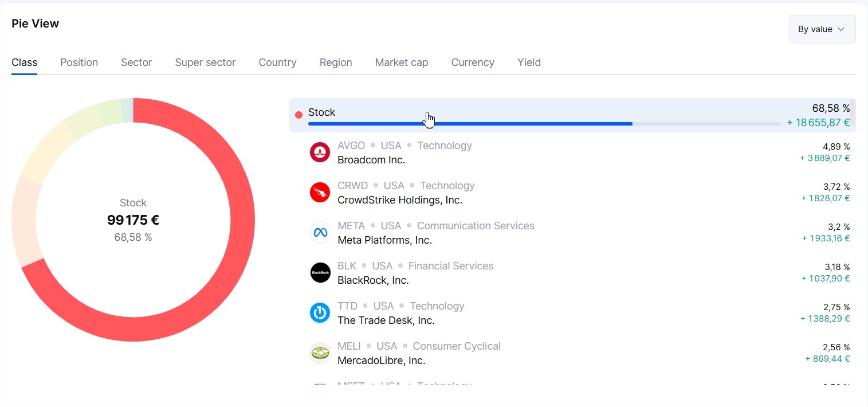Switch to the Country tab
The width and height of the screenshot is (868, 407).
tap(277, 62)
